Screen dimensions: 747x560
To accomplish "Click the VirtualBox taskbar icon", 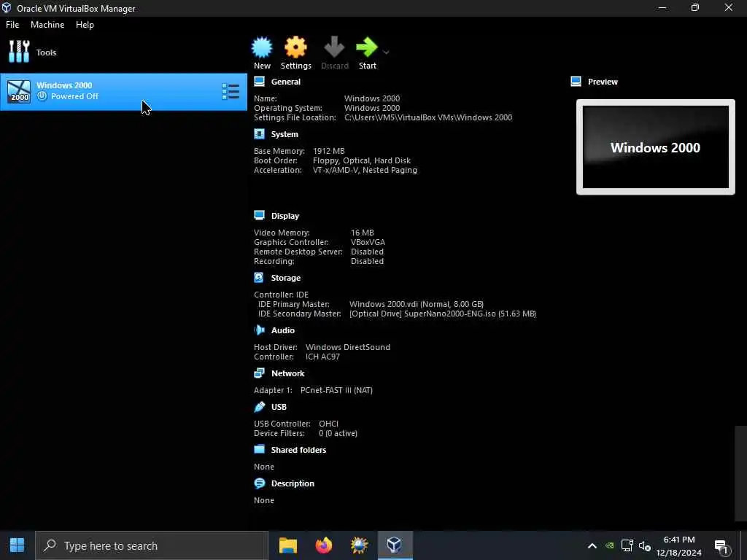I will (x=395, y=545).
